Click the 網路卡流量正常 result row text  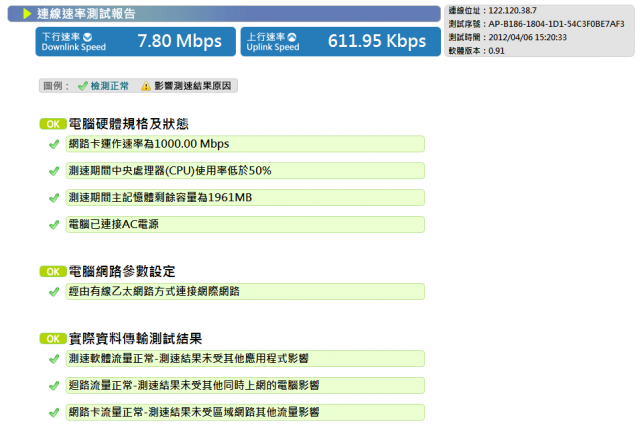pos(194,412)
